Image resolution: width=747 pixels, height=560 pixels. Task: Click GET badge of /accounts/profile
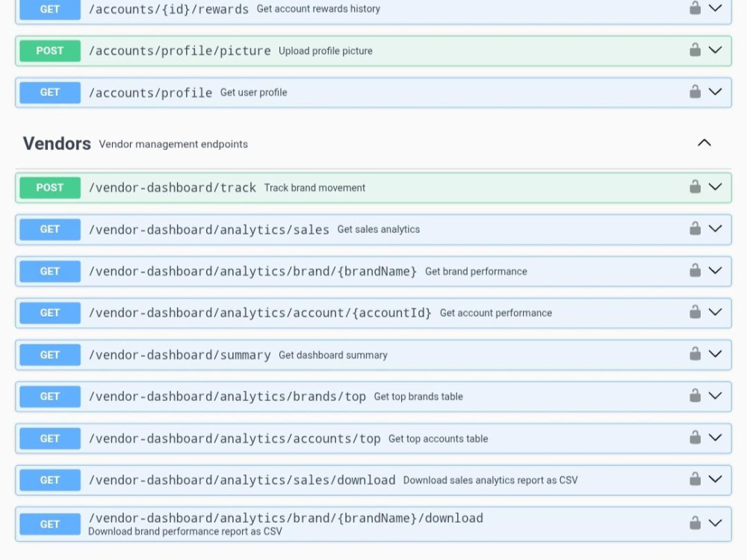click(50, 93)
